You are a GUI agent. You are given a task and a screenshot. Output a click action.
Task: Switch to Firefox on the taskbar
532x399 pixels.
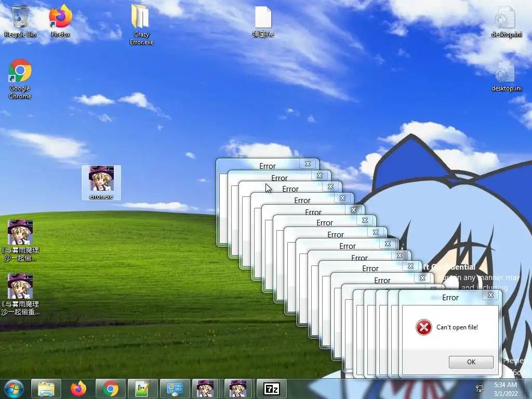[78, 389]
